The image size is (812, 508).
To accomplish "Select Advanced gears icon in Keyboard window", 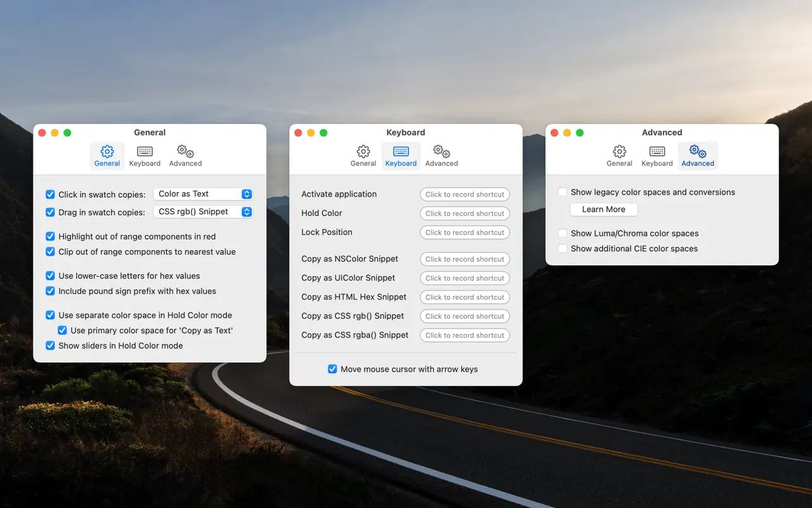I will pos(441,152).
